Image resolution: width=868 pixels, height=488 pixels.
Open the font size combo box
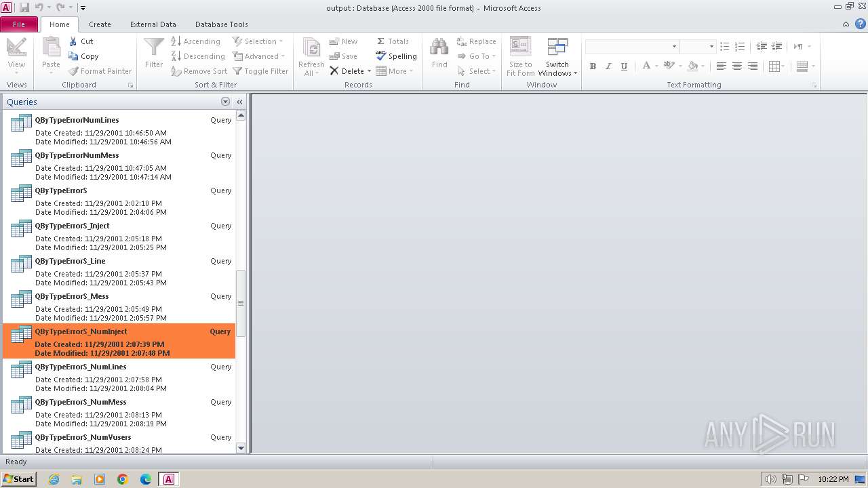(697, 46)
